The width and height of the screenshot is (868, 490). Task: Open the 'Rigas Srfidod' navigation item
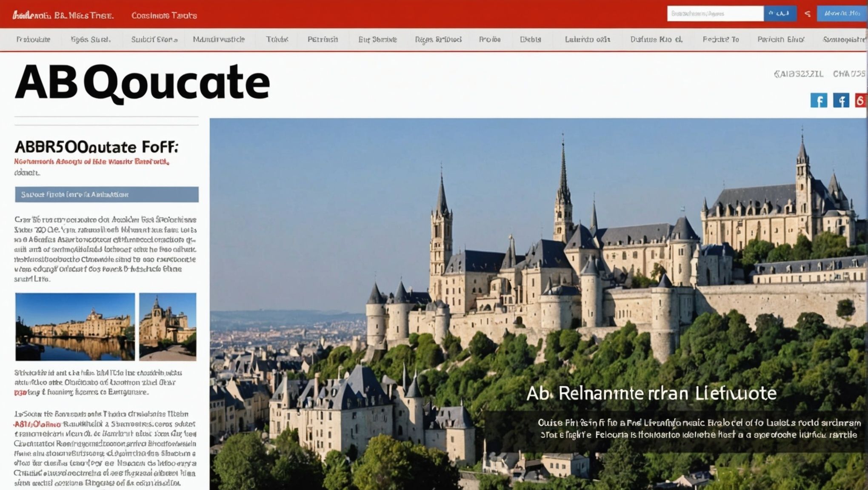point(438,40)
